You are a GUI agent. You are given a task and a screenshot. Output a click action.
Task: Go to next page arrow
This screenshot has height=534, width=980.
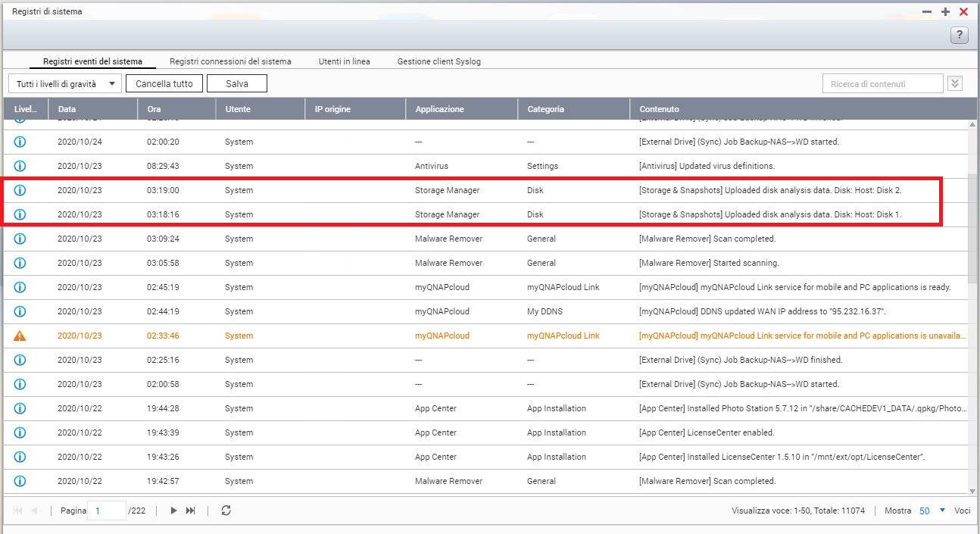point(173,511)
